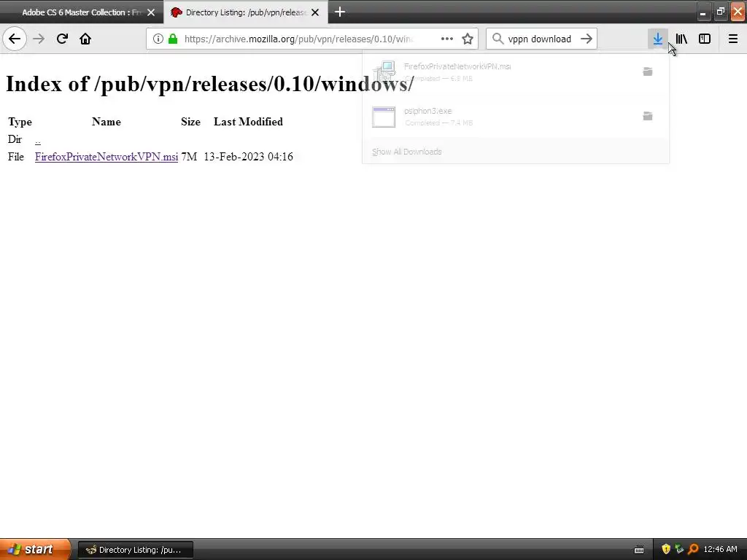Show the sidebars button
The image size is (747, 560).
click(x=705, y=39)
